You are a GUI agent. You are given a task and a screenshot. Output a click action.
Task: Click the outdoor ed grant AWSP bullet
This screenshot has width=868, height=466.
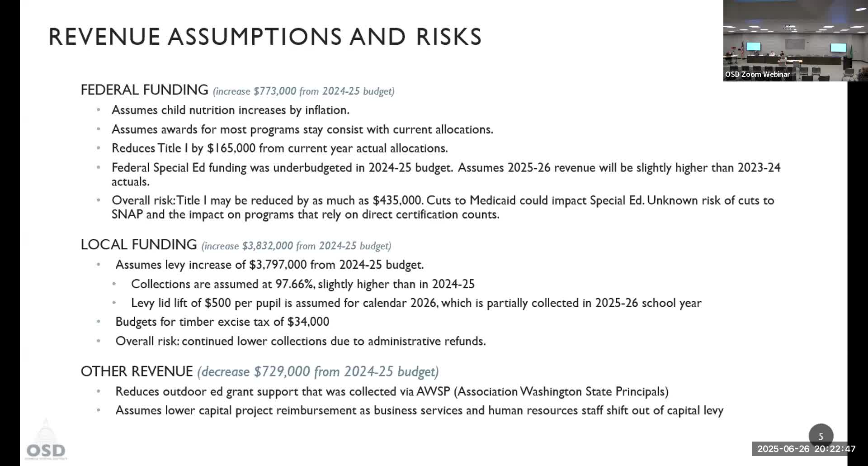click(392, 391)
